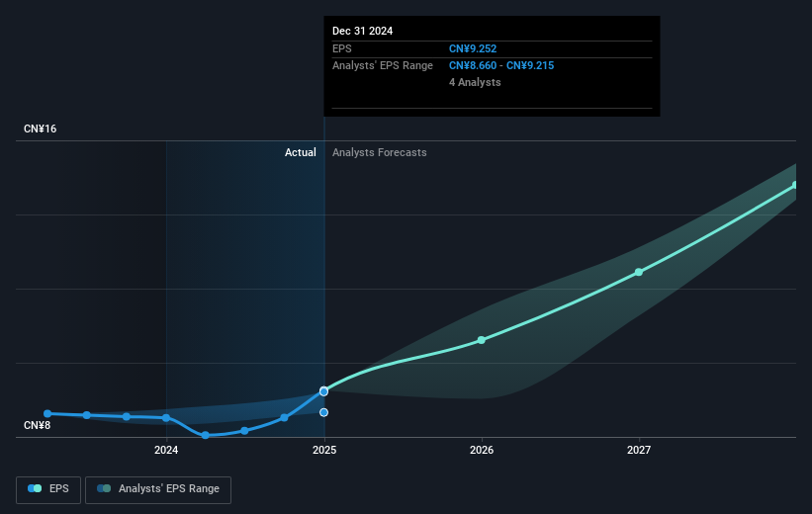This screenshot has height=514, width=812.
Task: Click the Analysts' EPS Range legend swatch
Action: 104,488
